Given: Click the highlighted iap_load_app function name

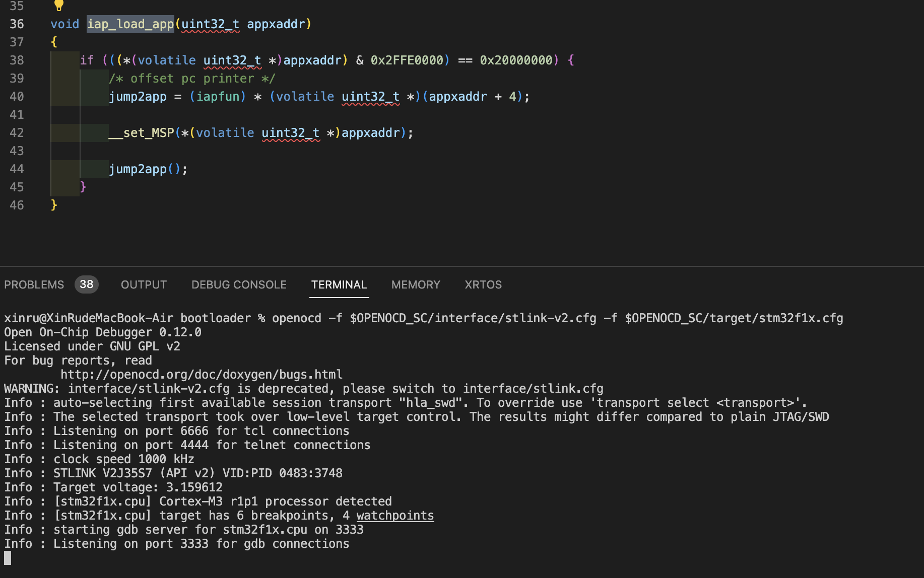Looking at the screenshot, I should (130, 24).
